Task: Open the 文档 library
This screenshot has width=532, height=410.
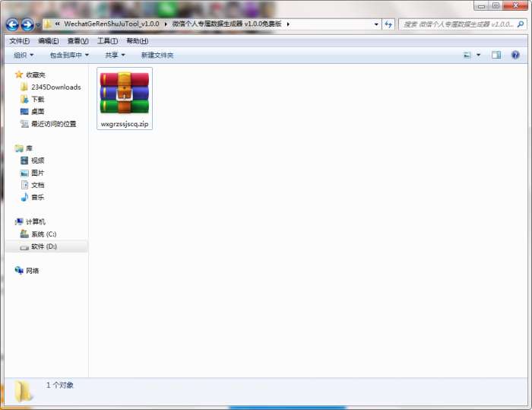Action: pyautogui.click(x=38, y=185)
